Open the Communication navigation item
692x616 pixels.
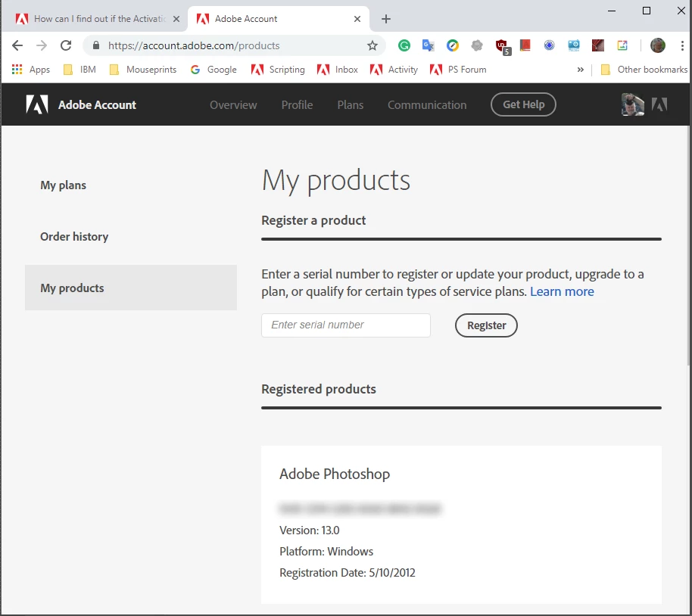click(427, 104)
